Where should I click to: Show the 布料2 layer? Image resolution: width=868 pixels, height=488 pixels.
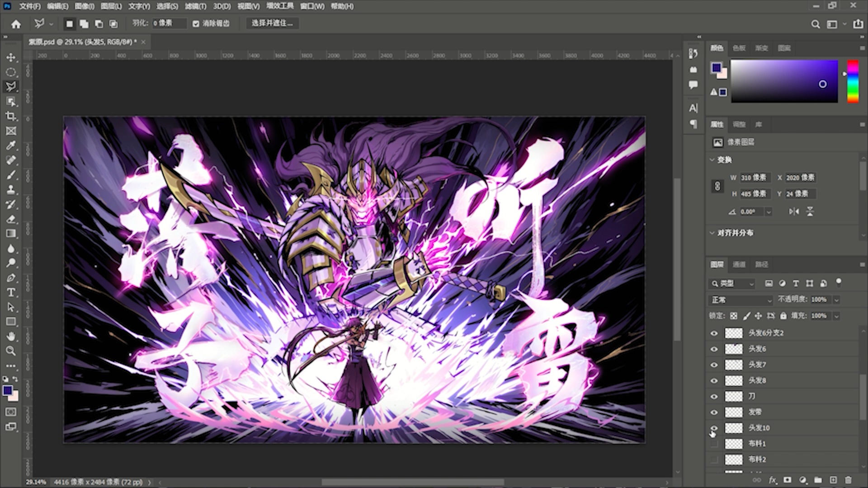click(714, 460)
